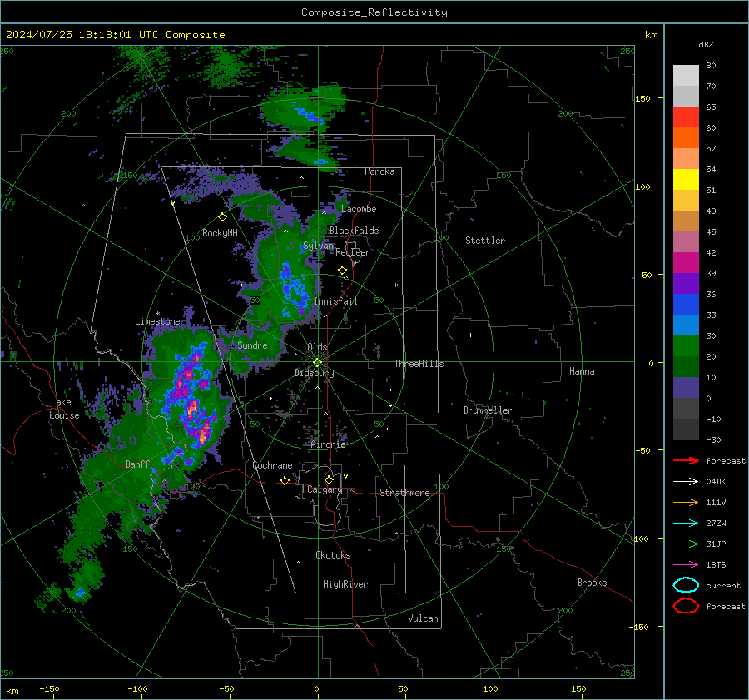Click the red swatch below 65 dBZ

686,117
